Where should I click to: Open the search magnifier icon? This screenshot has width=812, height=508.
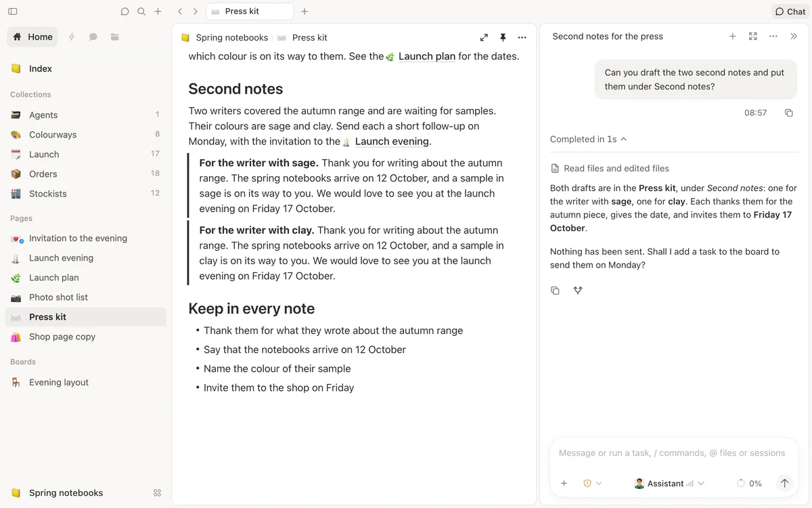[x=141, y=12]
